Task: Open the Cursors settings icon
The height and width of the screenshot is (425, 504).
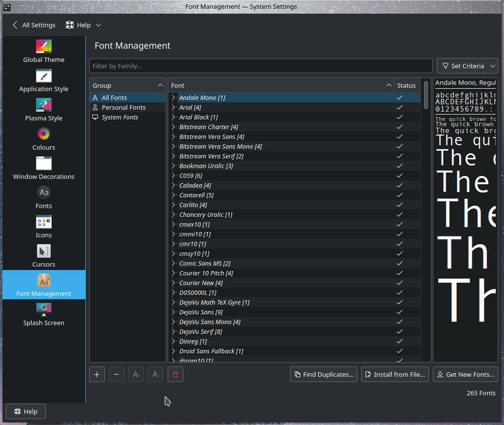Action: [x=43, y=251]
